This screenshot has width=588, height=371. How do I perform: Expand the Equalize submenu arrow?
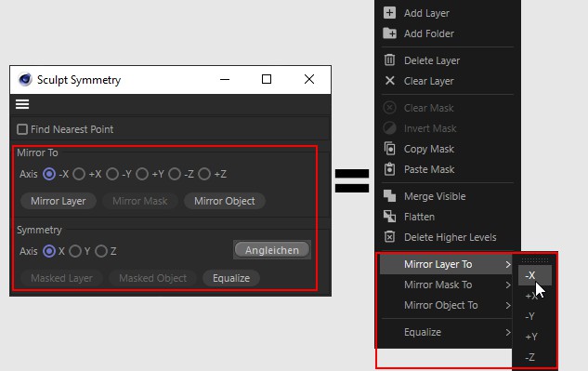(x=508, y=332)
